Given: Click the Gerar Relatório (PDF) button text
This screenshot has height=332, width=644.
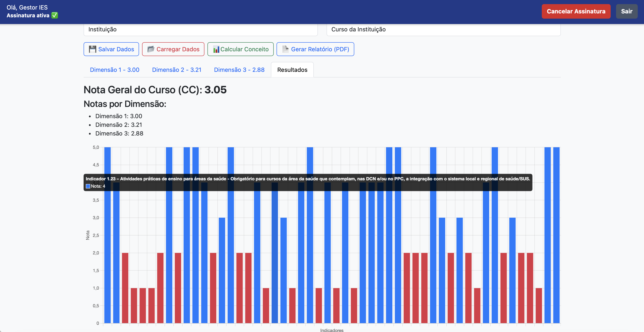Looking at the screenshot, I should coord(320,49).
